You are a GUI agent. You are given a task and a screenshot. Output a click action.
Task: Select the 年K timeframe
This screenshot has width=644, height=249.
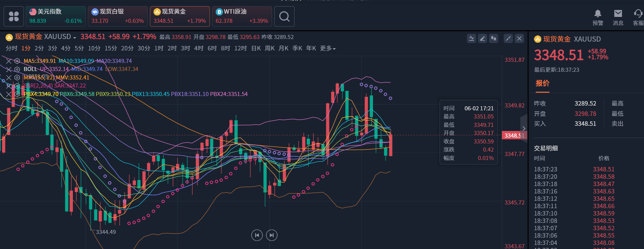coord(311,48)
